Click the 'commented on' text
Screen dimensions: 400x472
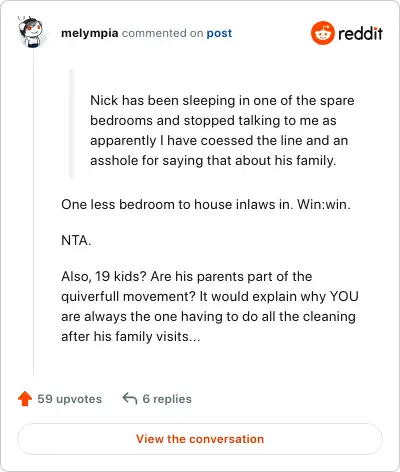pos(162,33)
